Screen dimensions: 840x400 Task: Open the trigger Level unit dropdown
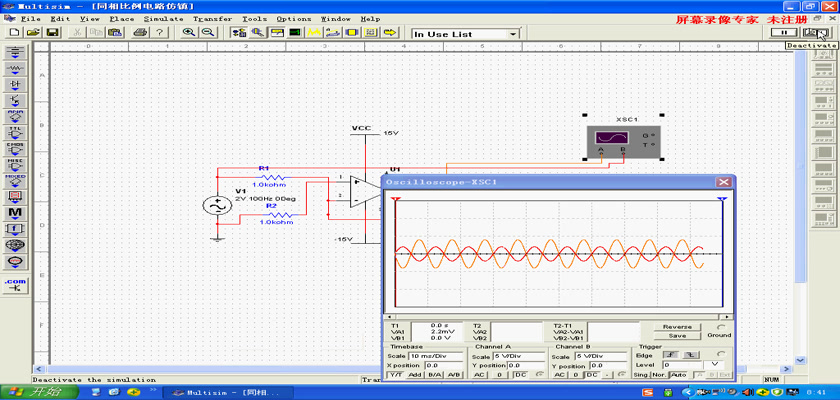[x=714, y=365]
